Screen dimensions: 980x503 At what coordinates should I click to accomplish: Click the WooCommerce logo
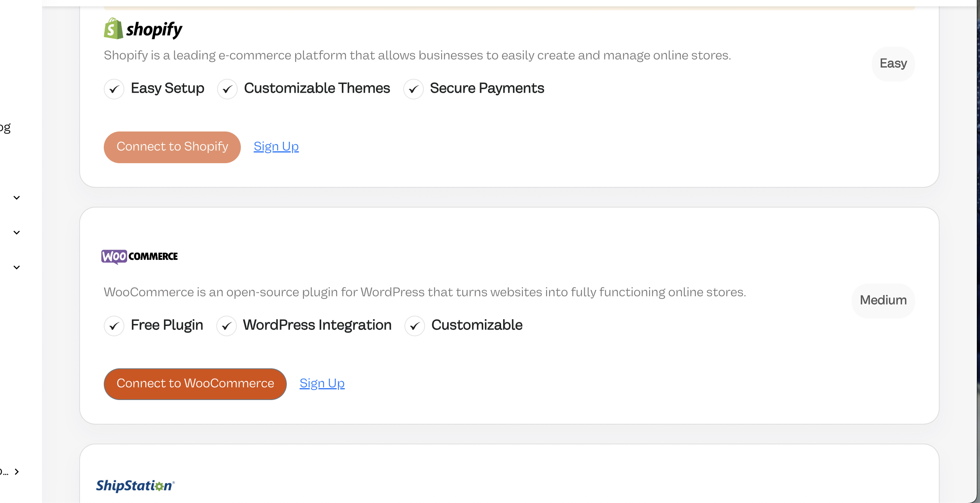139,256
